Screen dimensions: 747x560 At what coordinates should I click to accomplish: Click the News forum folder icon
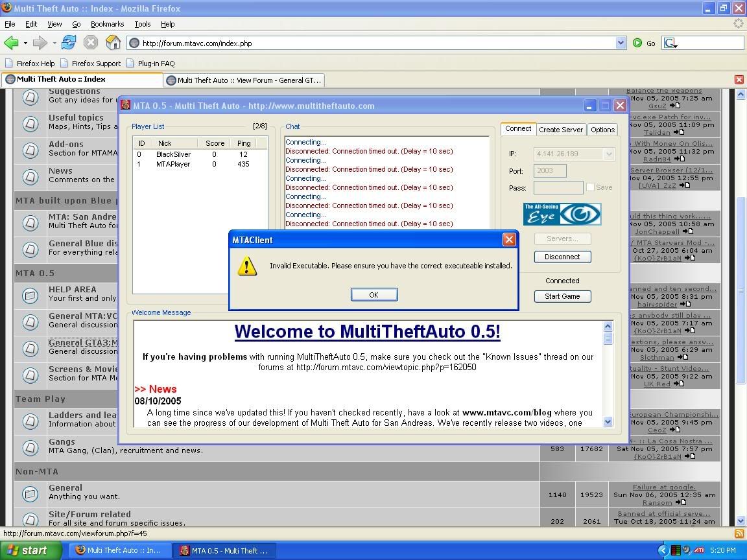30,176
